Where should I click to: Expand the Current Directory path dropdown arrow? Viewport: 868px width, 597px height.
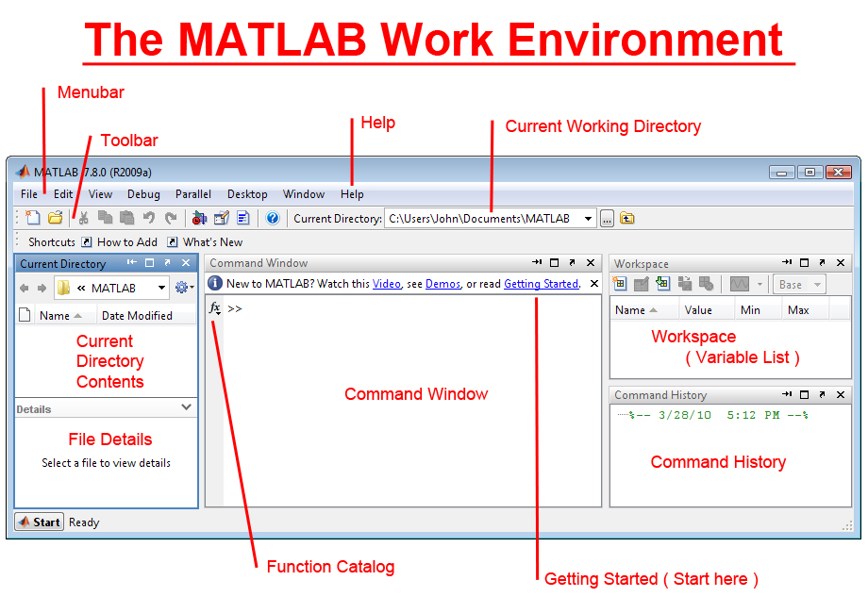tap(588, 219)
